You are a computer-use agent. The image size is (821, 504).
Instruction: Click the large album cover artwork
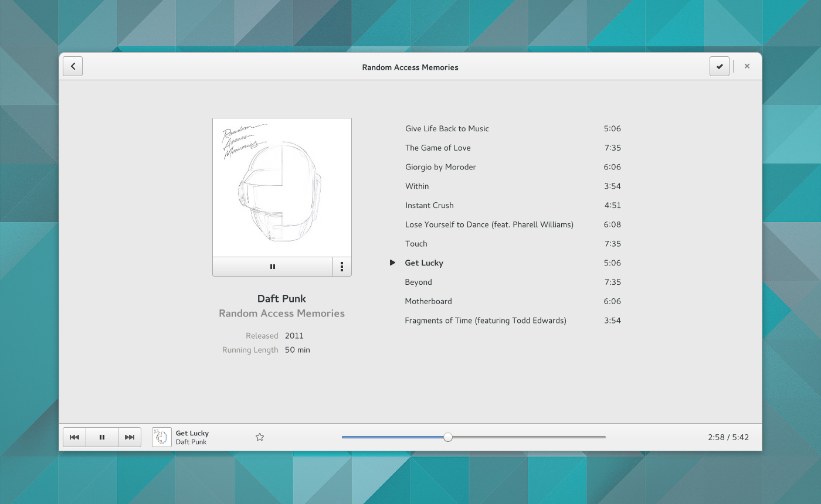pos(282,188)
